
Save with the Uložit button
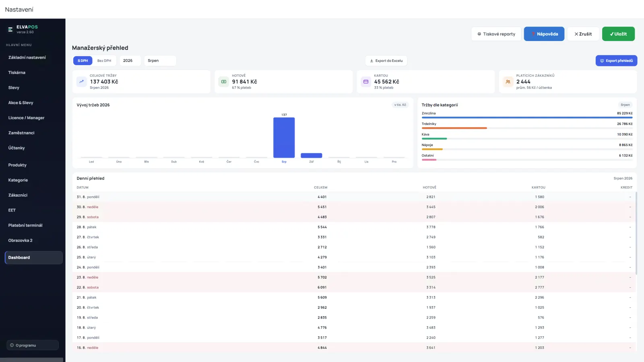coord(618,34)
